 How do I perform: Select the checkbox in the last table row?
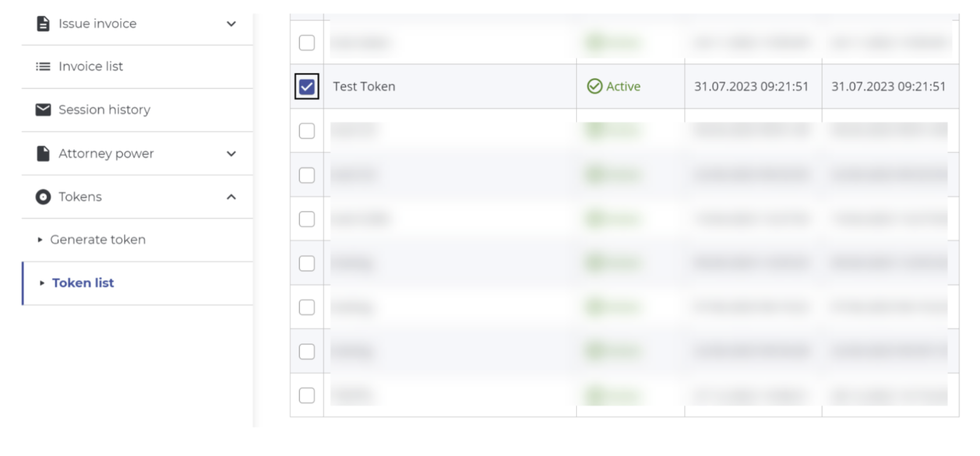[x=306, y=395]
